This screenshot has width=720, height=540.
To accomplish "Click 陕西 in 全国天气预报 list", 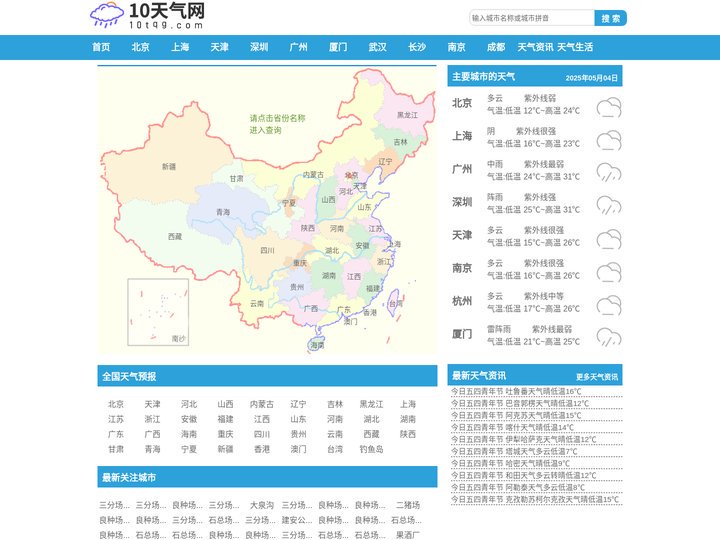I will (408, 434).
